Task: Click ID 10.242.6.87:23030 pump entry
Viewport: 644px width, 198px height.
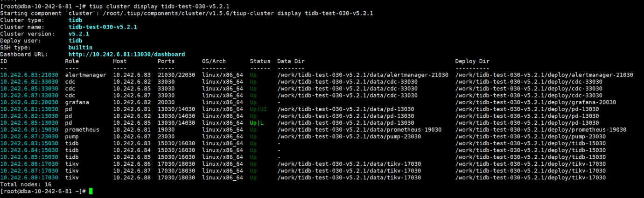Action: [x=29, y=137]
